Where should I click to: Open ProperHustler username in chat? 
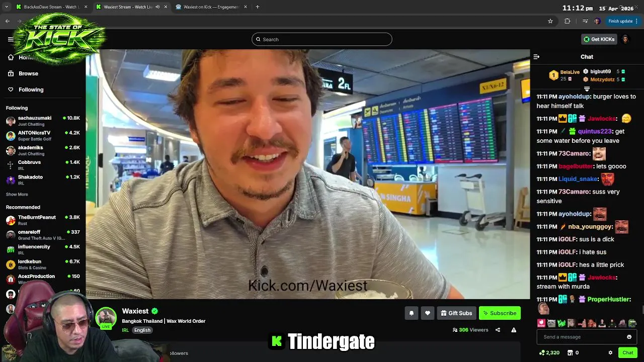tap(609, 299)
